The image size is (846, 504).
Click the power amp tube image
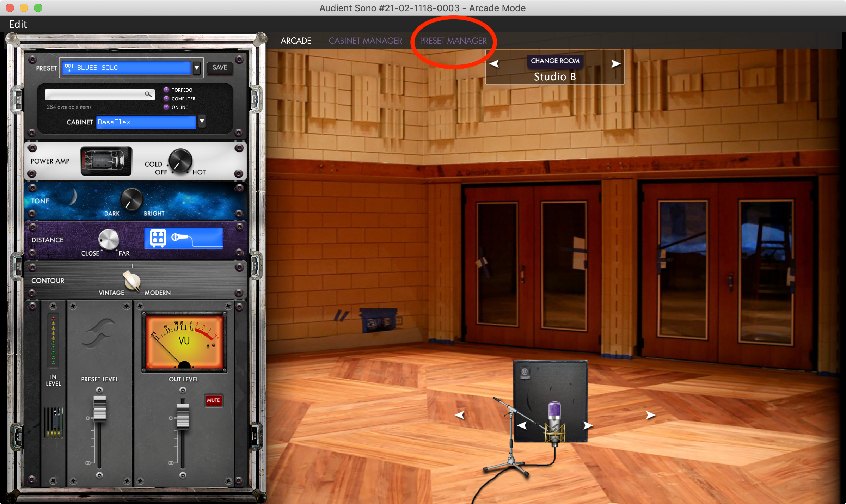106,161
